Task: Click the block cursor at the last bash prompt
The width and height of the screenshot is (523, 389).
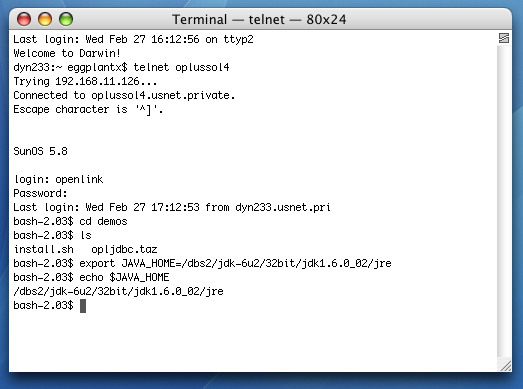Action: 83,306
